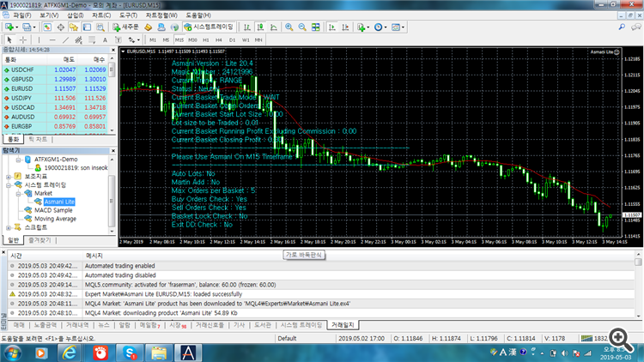Switch chart to candlesticks icon
The image size is (644, 362).
tap(260, 27)
